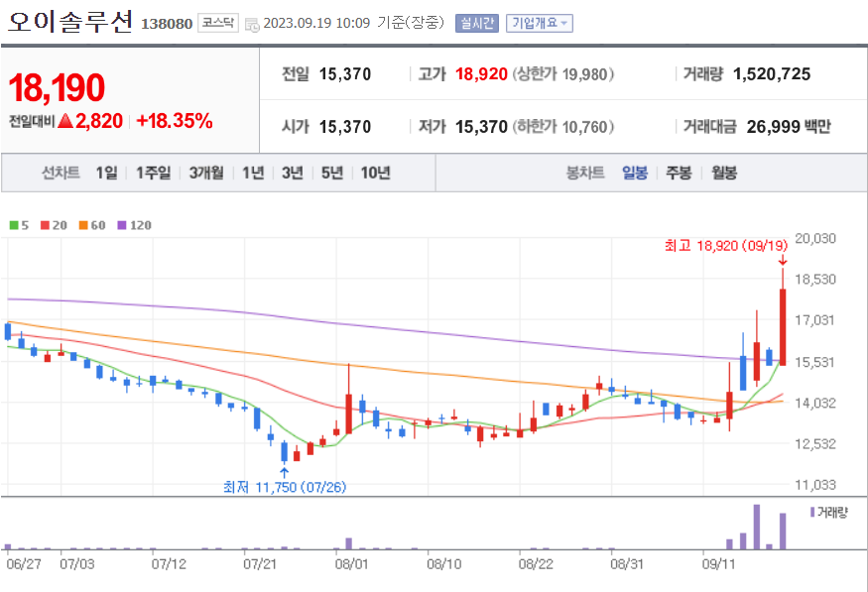
Task: Click the 전일 value 15,370
Action: tap(345, 74)
